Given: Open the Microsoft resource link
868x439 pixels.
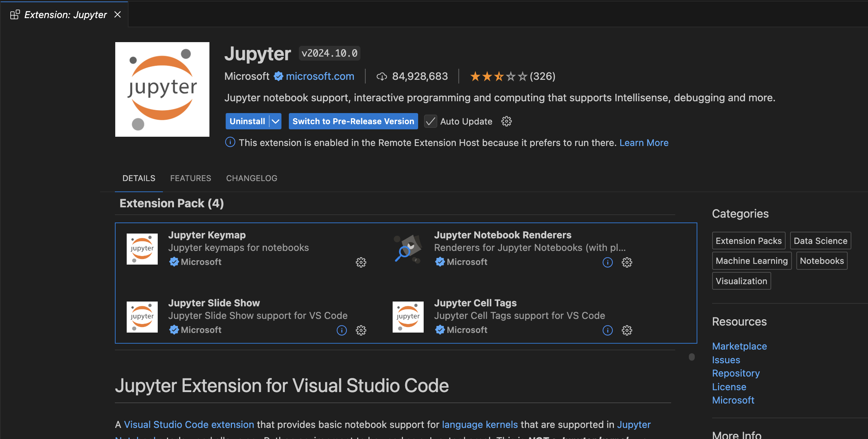Looking at the screenshot, I should pyautogui.click(x=733, y=400).
